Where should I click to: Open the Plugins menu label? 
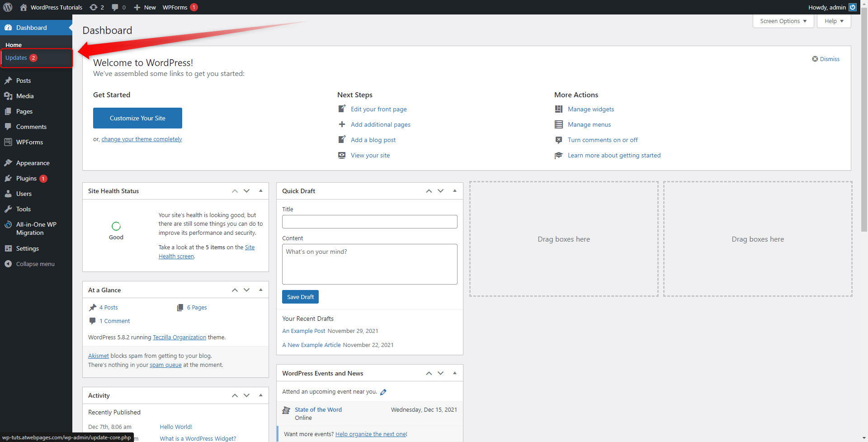tap(26, 178)
